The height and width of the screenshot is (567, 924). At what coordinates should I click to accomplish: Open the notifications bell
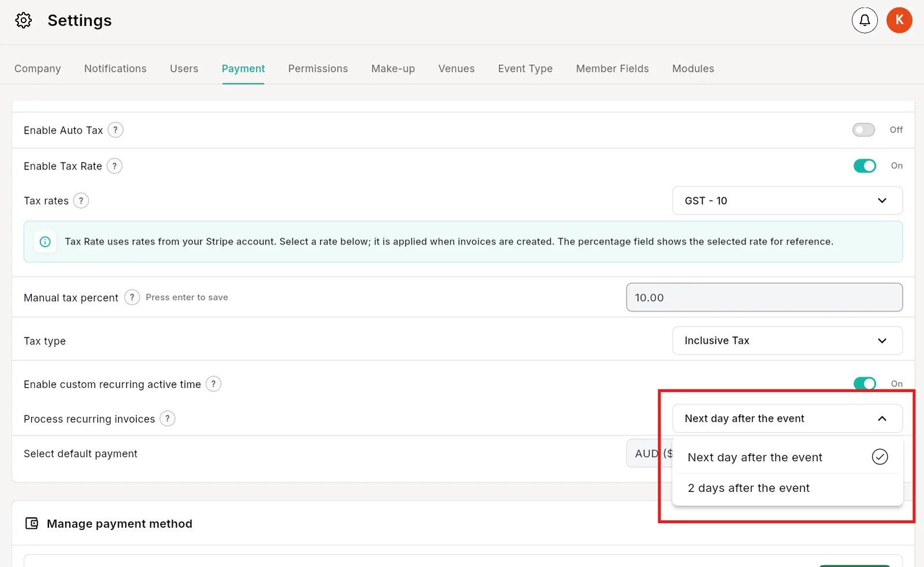click(865, 20)
